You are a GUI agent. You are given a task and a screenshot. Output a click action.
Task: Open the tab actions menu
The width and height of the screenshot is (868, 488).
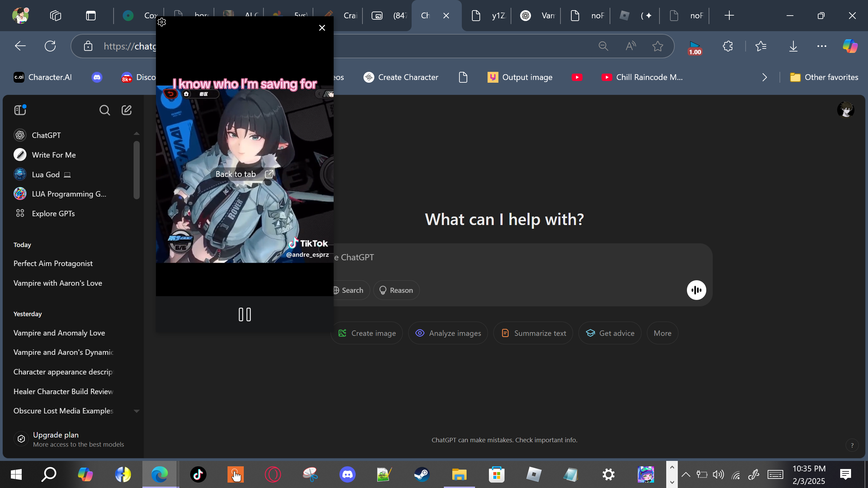(x=91, y=16)
